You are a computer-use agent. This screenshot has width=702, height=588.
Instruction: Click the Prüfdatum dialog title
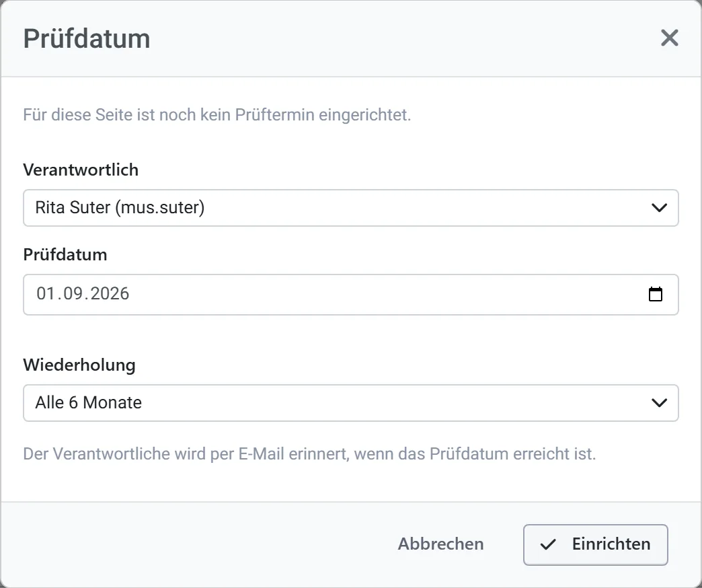[x=87, y=38]
